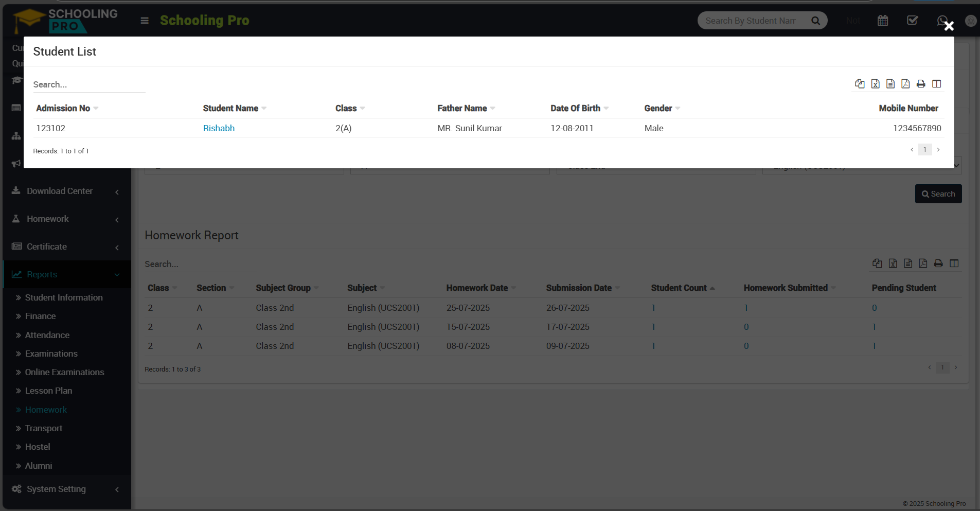Sort Student List by Gender
The height and width of the screenshot is (511, 980).
click(662, 108)
